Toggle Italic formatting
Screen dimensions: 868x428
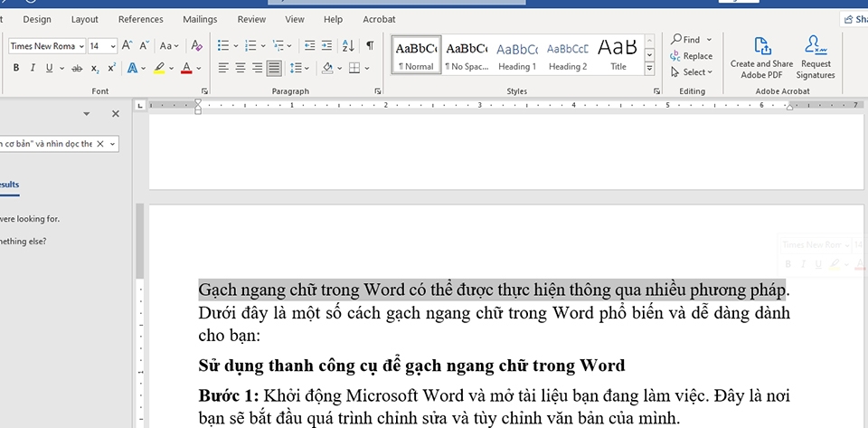tap(33, 68)
